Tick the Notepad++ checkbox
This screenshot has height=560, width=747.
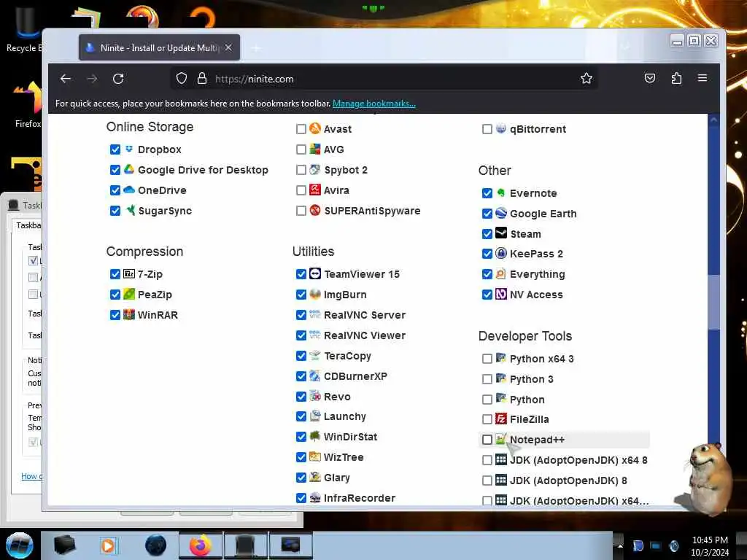coord(487,440)
